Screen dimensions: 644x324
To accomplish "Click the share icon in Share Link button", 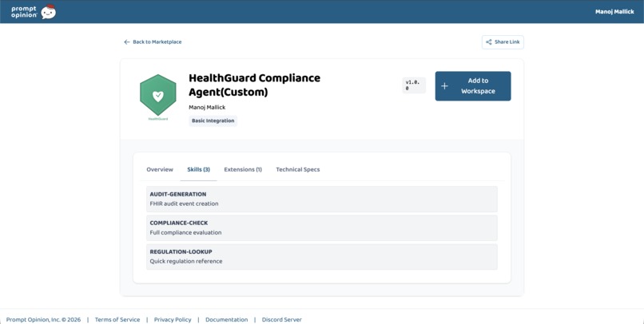I will (489, 41).
